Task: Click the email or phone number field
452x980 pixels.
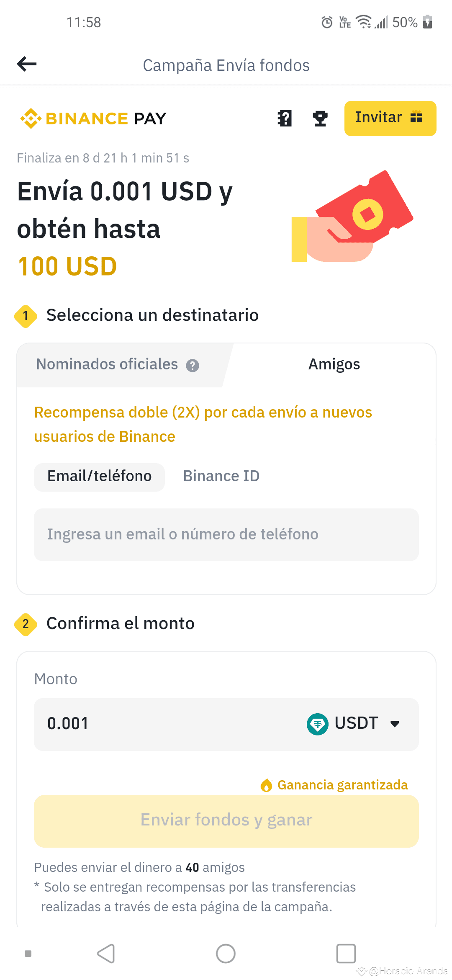Action: coord(226,535)
